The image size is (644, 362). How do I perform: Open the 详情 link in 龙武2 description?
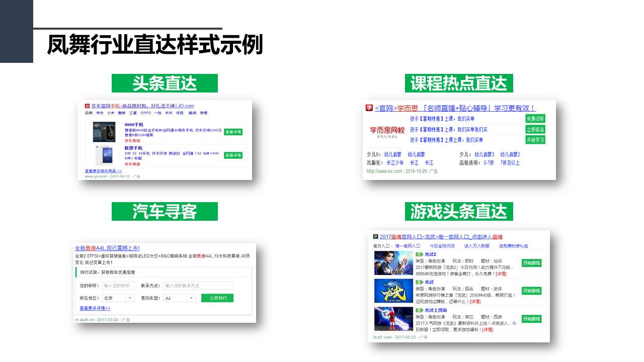tap(501, 274)
